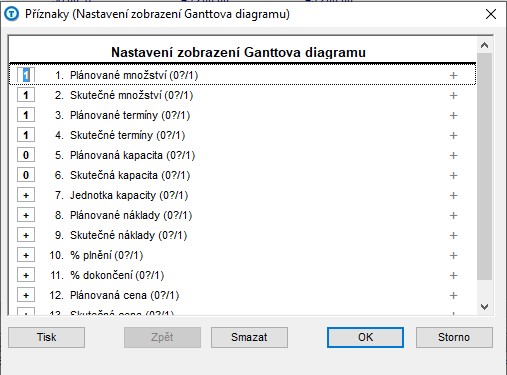Image resolution: width=507 pixels, height=375 pixels.
Task: Confirm settings with the OK button
Action: 365,337
